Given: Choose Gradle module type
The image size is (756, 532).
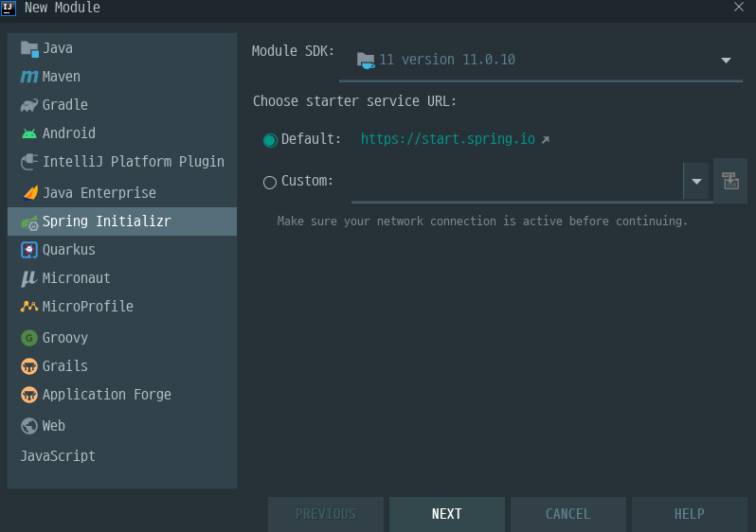Looking at the screenshot, I should click(122, 105).
